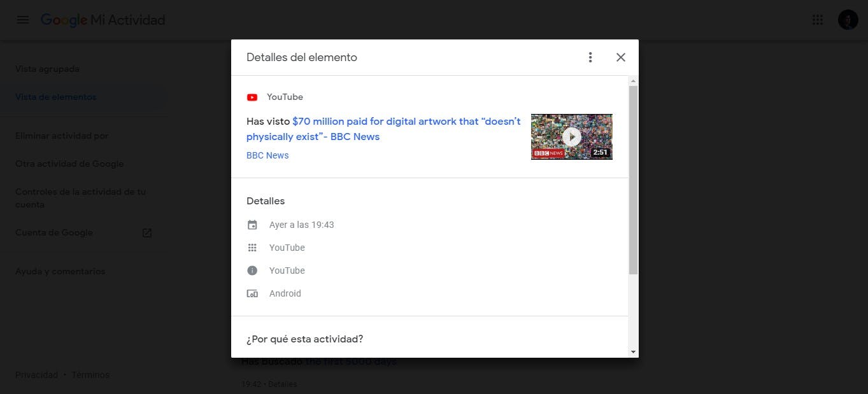Click the info icon next to YouTube
This screenshot has width=868, height=394.
[x=252, y=271]
